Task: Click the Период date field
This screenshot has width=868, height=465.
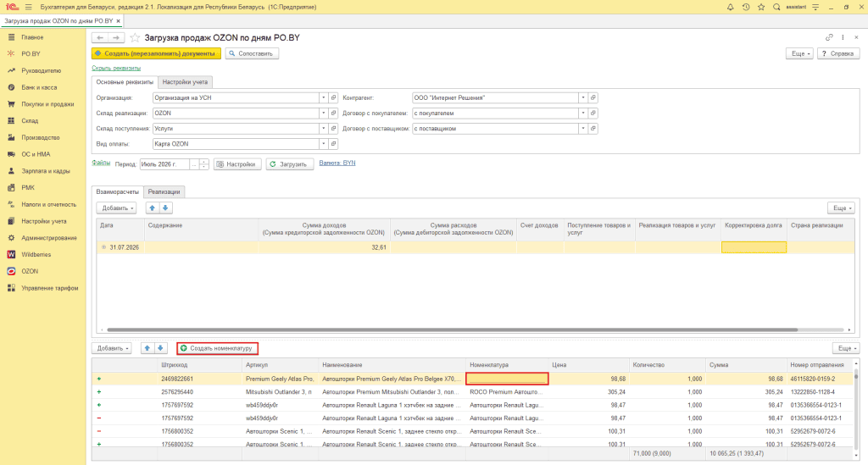Action: pos(165,164)
